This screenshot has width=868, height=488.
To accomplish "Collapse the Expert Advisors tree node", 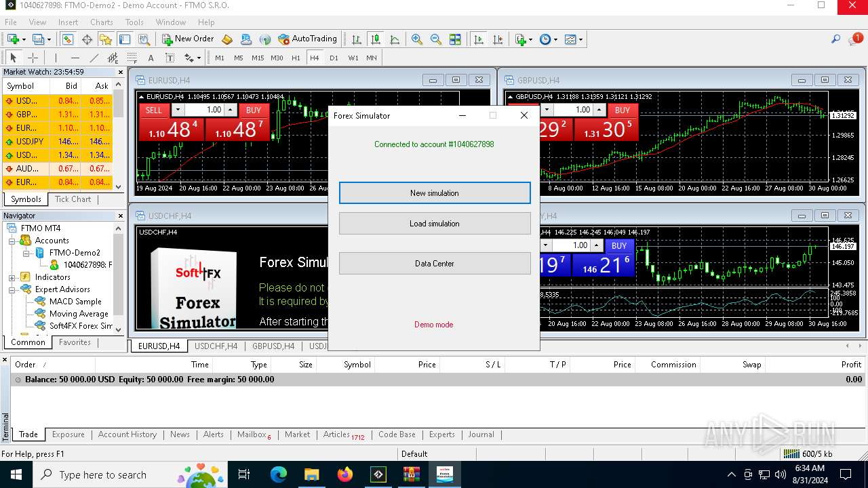I will click(x=12, y=289).
